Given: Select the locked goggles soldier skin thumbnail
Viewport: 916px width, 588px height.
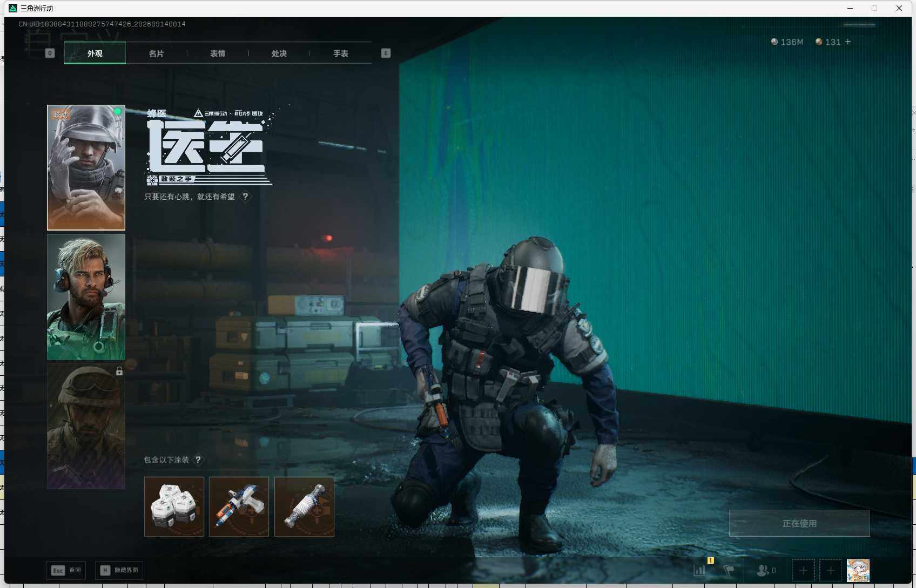Looking at the screenshot, I should pos(86,427).
